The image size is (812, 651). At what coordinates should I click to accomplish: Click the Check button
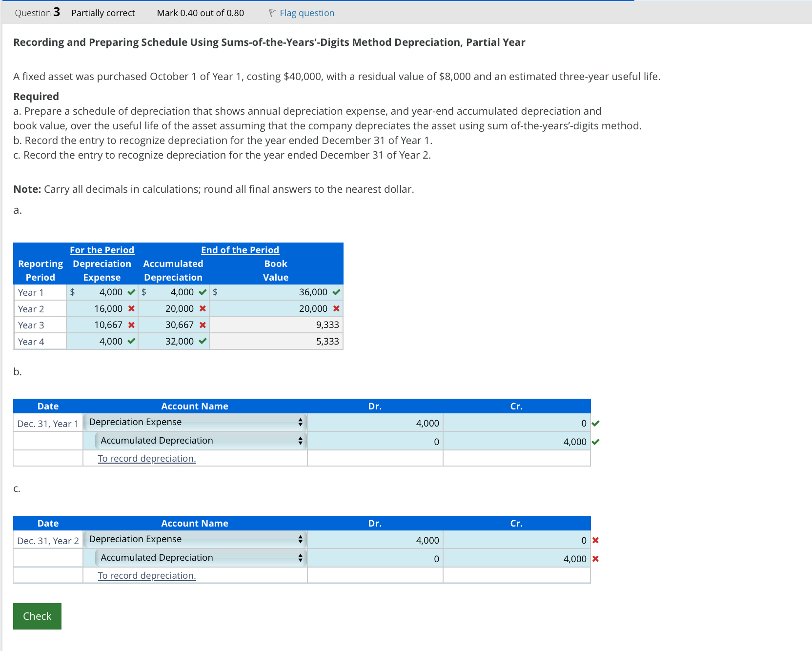pyautogui.click(x=37, y=616)
